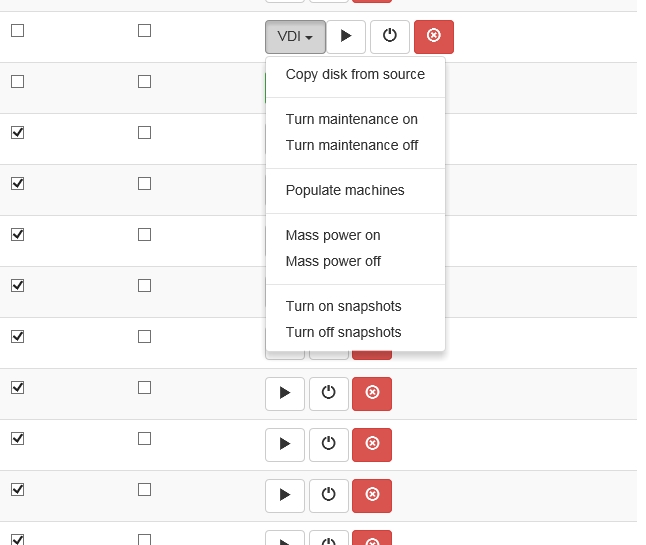Choose Turn on snapshots
Screen dimensions: 646x545
(x=343, y=306)
